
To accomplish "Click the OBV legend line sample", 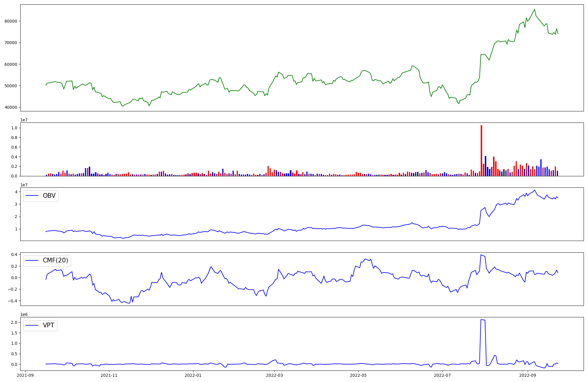I will coord(32,196).
